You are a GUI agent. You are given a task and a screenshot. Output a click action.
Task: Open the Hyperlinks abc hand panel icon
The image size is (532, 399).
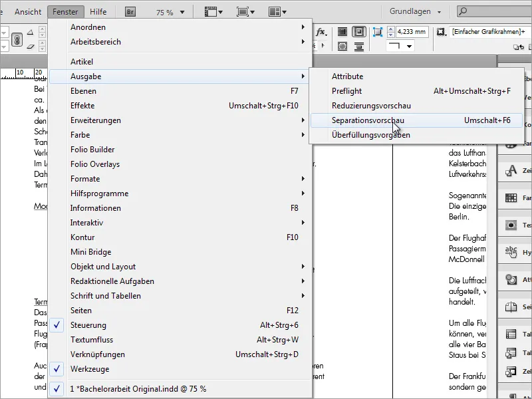click(511, 252)
